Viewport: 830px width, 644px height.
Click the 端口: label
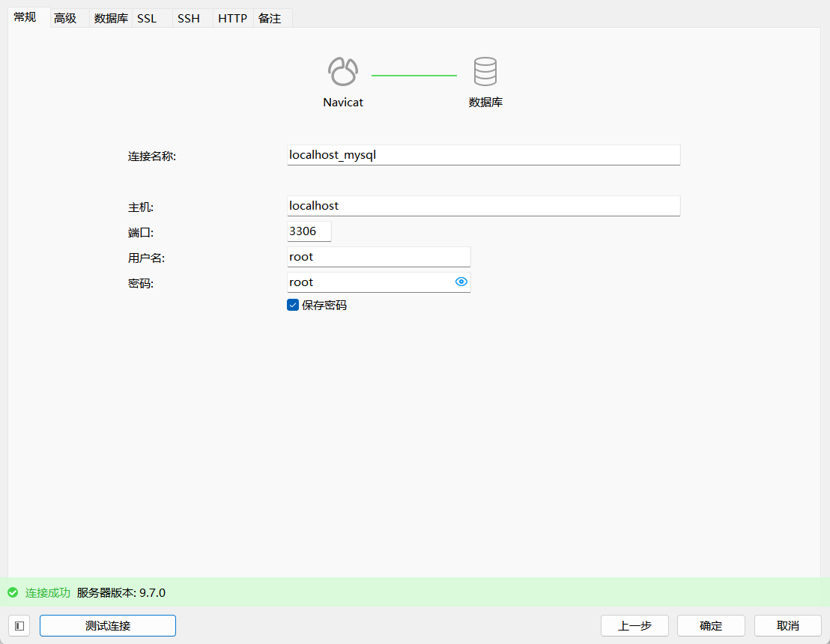141,233
